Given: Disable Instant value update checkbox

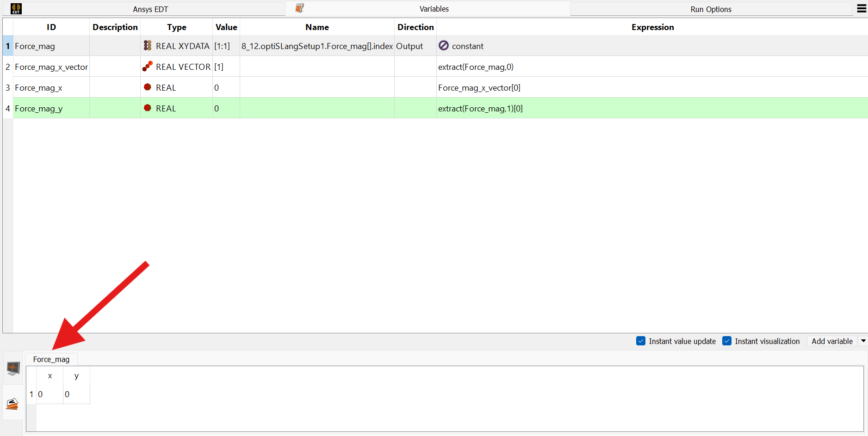Looking at the screenshot, I should coord(641,341).
